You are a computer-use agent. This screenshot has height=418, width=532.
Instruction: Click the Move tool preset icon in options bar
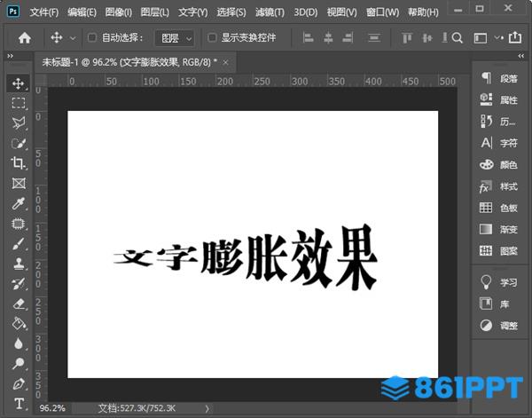click(x=57, y=37)
